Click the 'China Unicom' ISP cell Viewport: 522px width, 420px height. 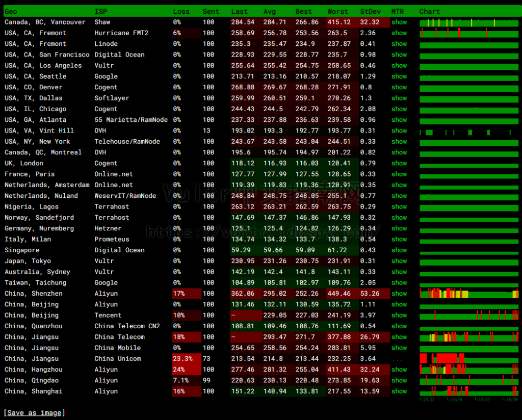pyautogui.click(x=118, y=359)
